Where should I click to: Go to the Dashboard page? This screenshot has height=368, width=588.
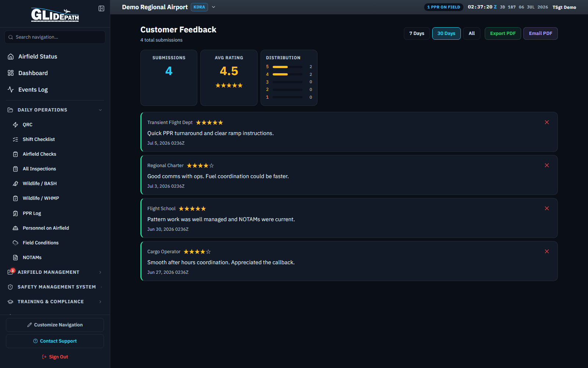pyautogui.click(x=55, y=73)
